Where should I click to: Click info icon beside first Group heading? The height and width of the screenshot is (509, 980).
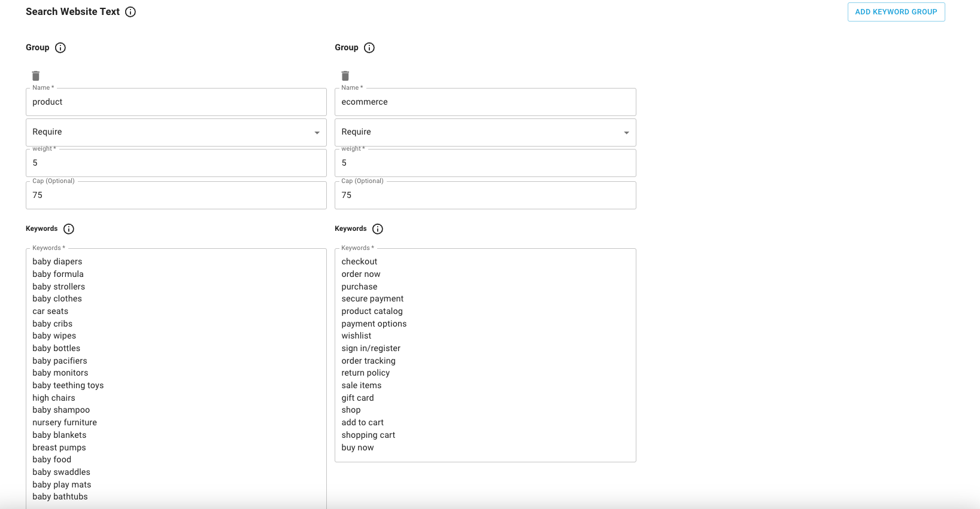60,48
